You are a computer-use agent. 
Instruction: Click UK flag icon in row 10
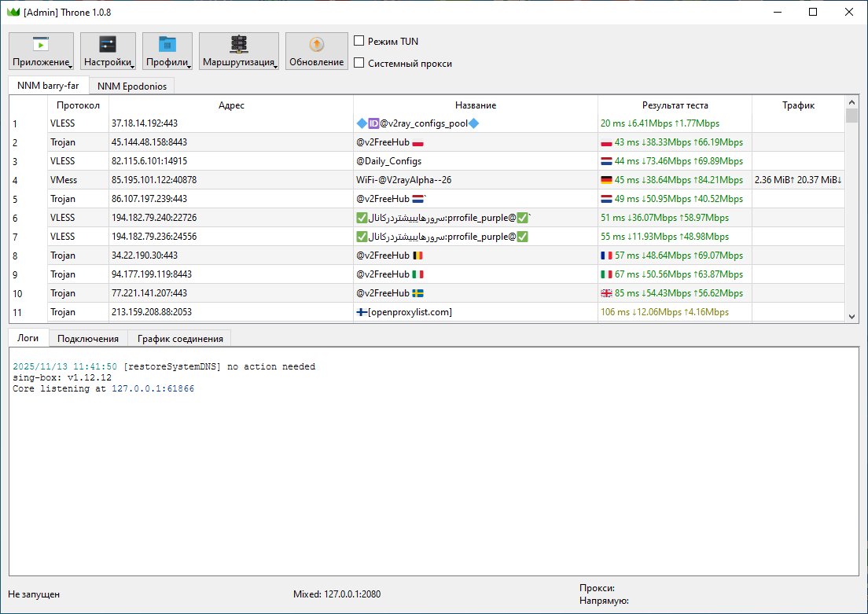(x=606, y=293)
